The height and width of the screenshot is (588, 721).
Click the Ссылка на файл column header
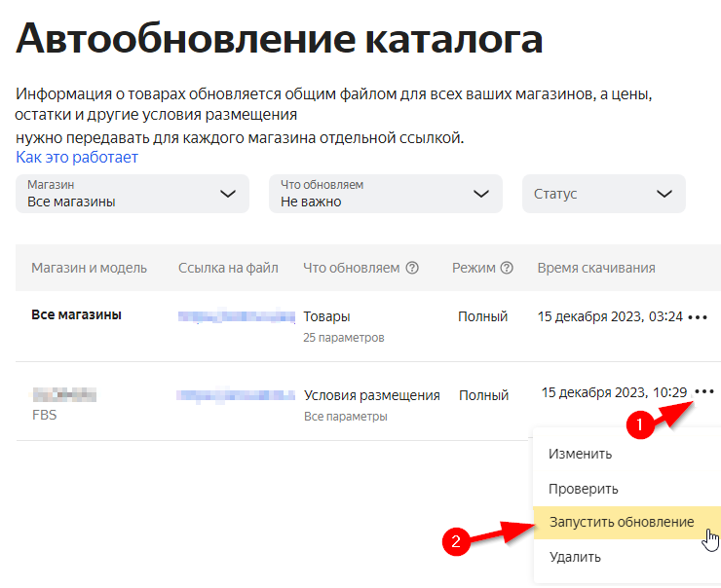[x=228, y=268]
